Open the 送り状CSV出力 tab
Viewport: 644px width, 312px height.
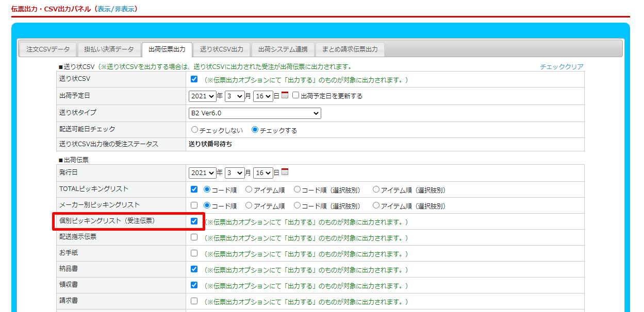(222, 49)
